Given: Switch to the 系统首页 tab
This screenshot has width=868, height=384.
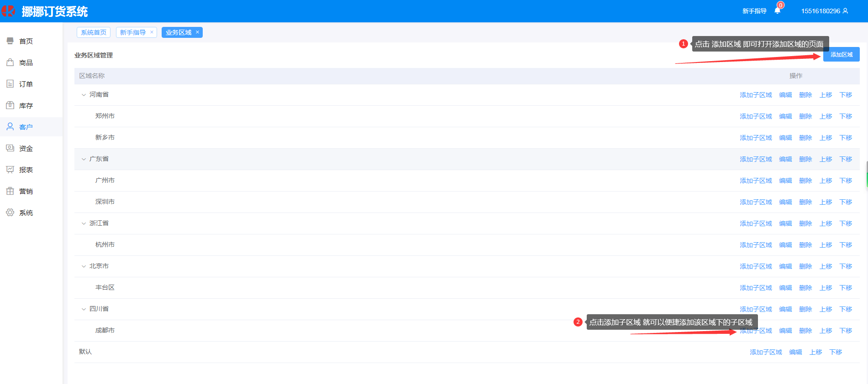Looking at the screenshot, I should [94, 32].
